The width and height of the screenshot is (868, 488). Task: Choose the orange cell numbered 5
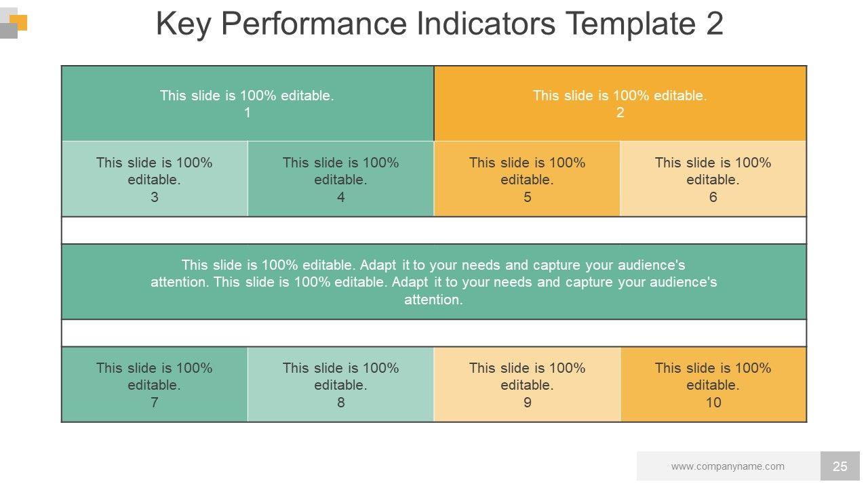[527, 180]
